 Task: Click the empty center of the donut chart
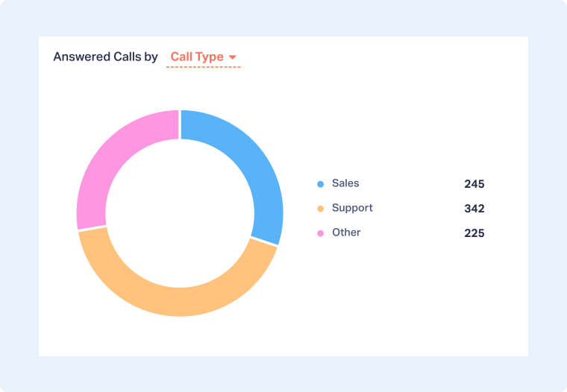point(180,213)
